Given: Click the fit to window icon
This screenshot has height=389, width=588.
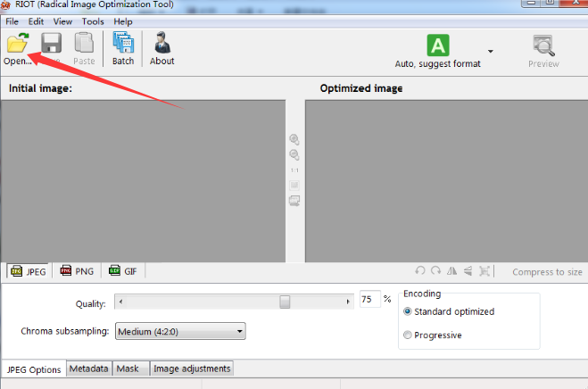Looking at the screenshot, I should point(294,186).
